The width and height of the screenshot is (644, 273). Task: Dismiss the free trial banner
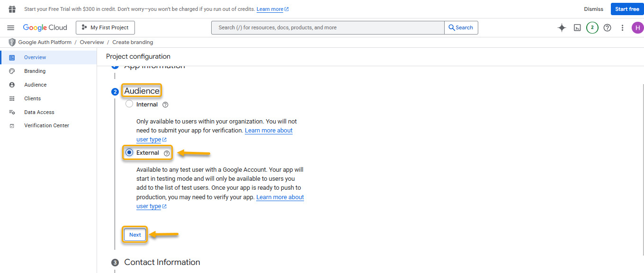click(593, 9)
